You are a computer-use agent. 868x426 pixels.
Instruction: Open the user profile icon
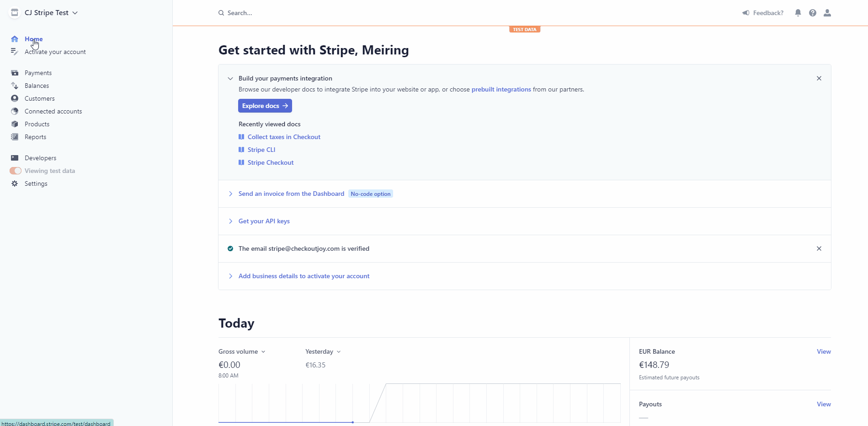pyautogui.click(x=827, y=13)
